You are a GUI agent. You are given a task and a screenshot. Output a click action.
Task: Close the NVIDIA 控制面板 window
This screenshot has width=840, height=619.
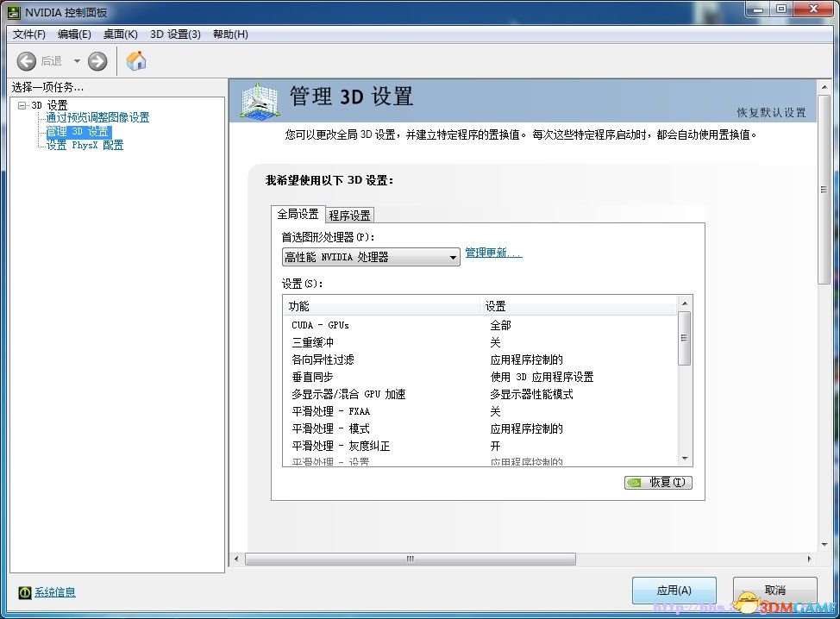[x=814, y=9]
